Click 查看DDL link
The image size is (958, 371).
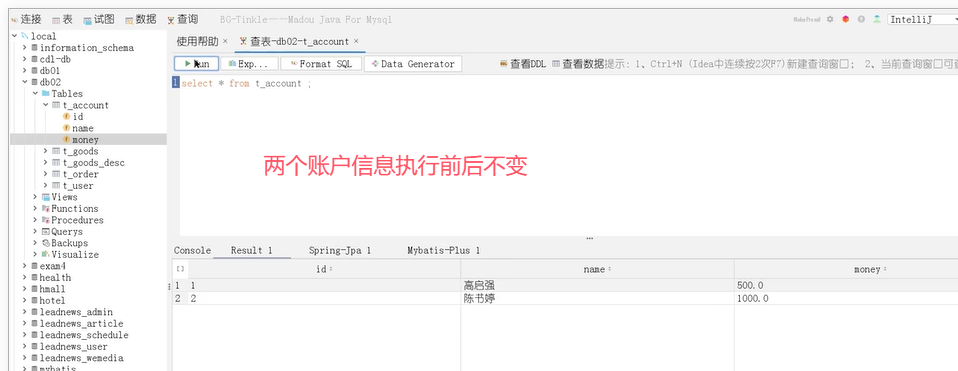click(523, 64)
